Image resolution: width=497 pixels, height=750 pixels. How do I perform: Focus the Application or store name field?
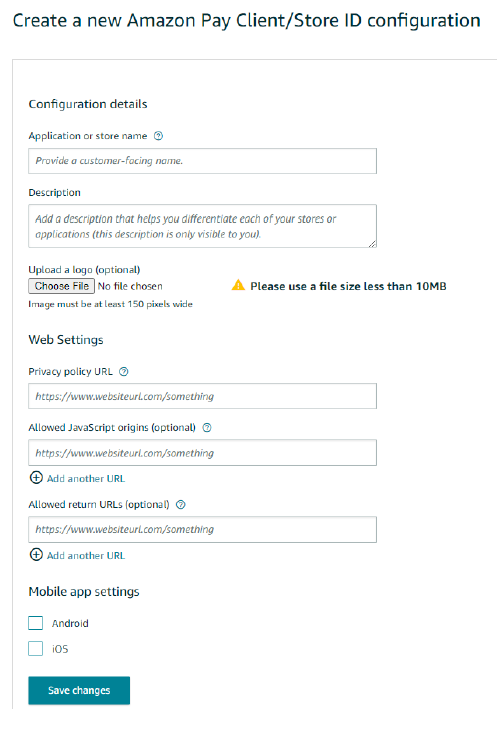pos(202,161)
